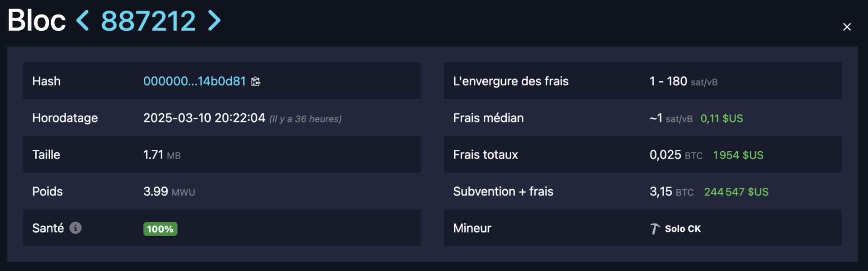
Task: Click block number 887212 in title
Action: click(148, 21)
